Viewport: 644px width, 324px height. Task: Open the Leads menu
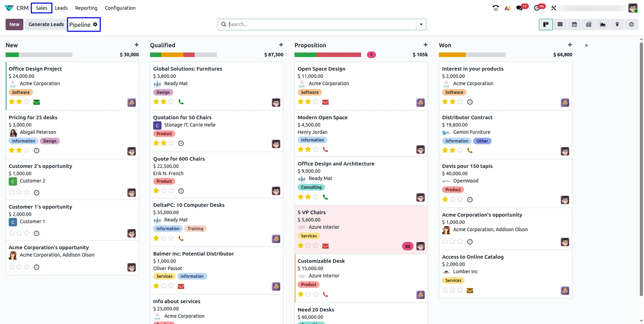click(61, 8)
